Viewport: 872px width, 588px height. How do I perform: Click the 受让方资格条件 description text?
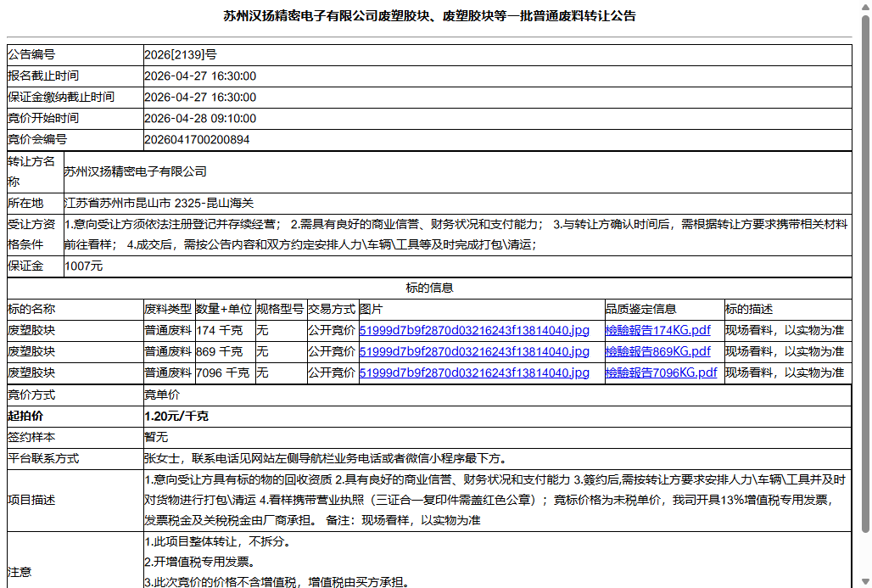pyautogui.click(x=456, y=234)
